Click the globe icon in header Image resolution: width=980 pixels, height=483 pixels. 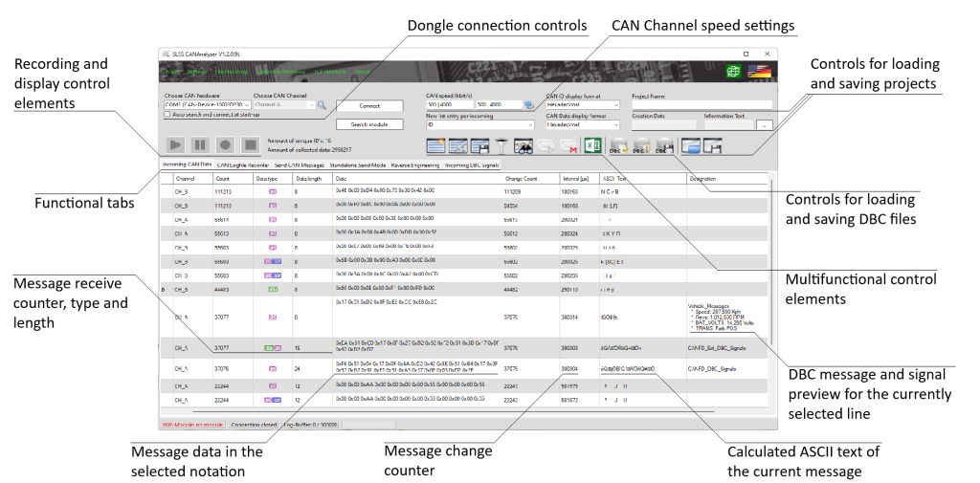pos(733,72)
